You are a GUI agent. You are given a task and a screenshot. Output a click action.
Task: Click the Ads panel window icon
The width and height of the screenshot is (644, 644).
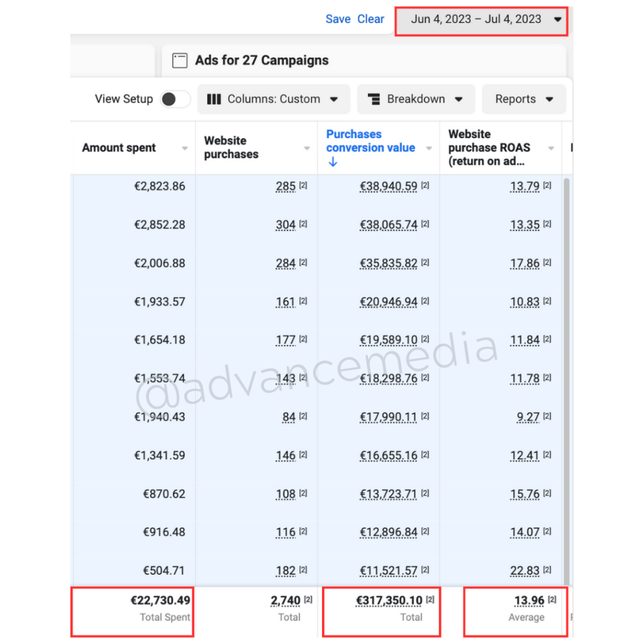180,61
